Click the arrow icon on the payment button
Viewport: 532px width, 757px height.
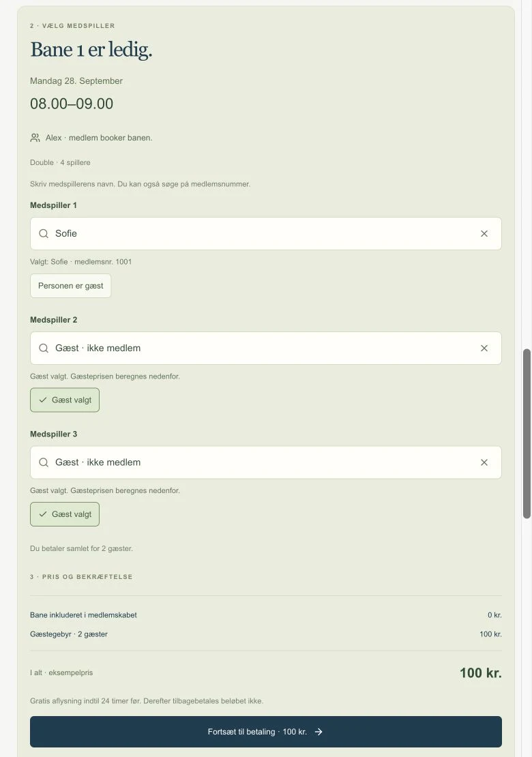pyautogui.click(x=318, y=732)
